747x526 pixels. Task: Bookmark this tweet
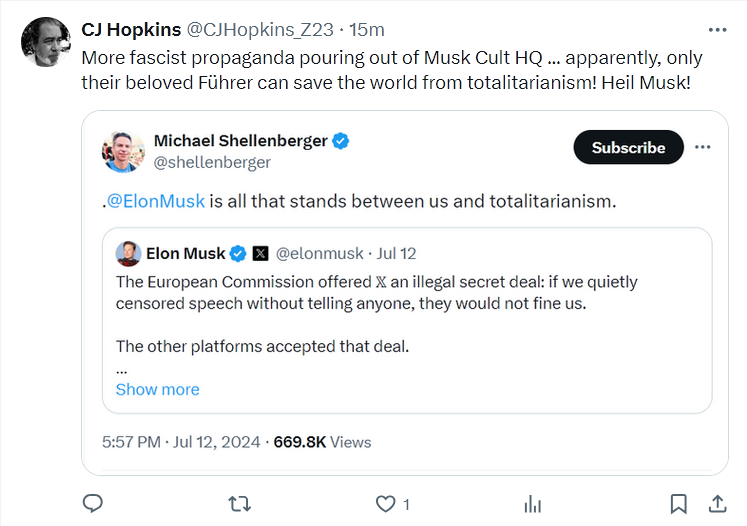pos(678,503)
